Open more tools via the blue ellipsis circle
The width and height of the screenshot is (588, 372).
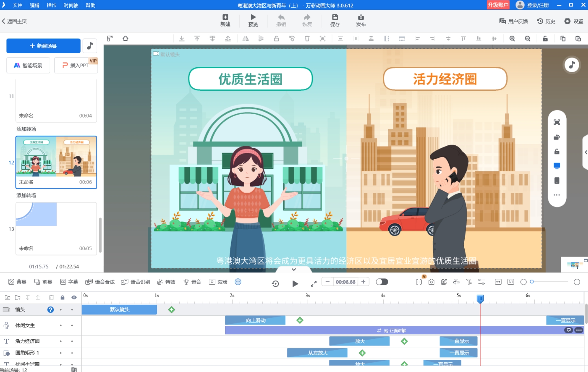[x=238, y=282]
